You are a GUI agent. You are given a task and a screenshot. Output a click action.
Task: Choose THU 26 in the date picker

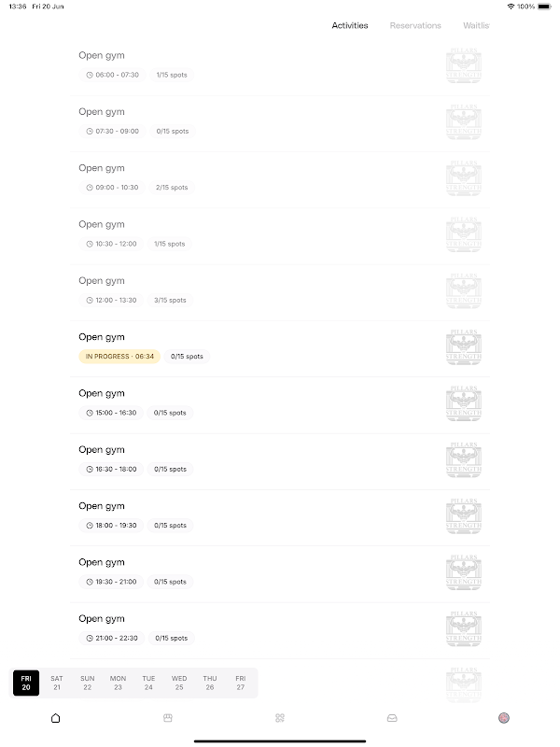[210, 683]
